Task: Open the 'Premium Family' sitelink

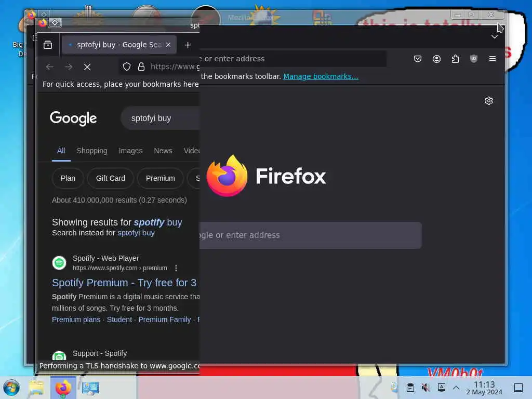Action: pyautogui.click(x=165, y=320)
